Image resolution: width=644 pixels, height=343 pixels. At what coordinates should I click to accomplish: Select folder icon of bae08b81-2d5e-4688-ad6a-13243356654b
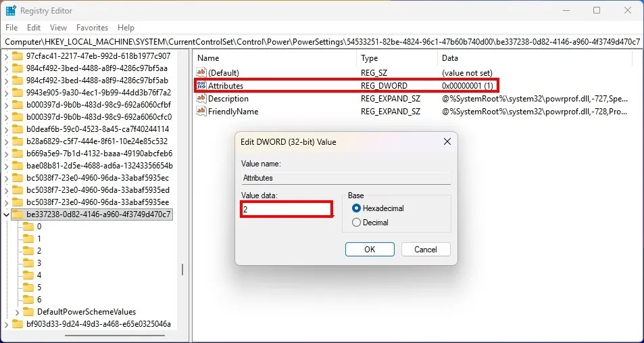(18, 166)
